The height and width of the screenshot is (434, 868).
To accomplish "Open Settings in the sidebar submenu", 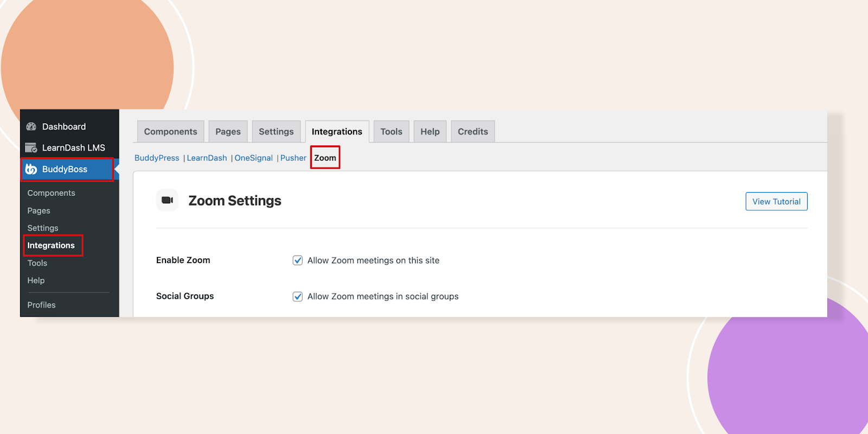I will [43, 228].
